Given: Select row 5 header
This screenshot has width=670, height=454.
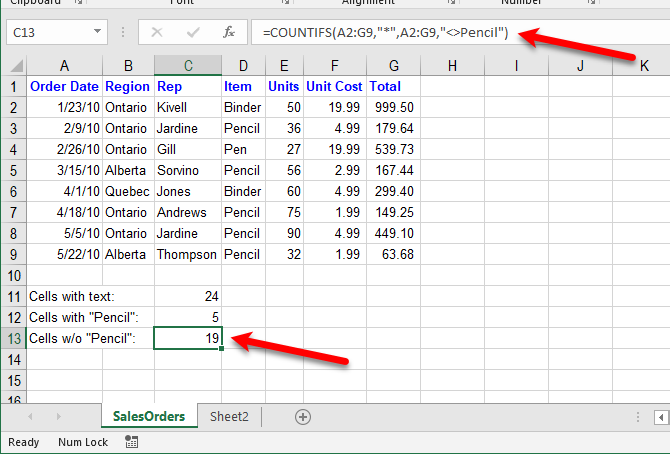Looking at the screenshot, I should [13, 170].
